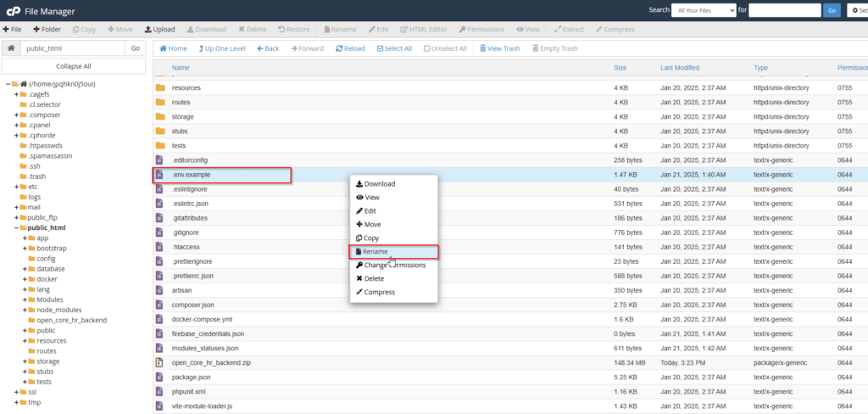Expand the .cagefs tree folder

click(x=17, y=94)
